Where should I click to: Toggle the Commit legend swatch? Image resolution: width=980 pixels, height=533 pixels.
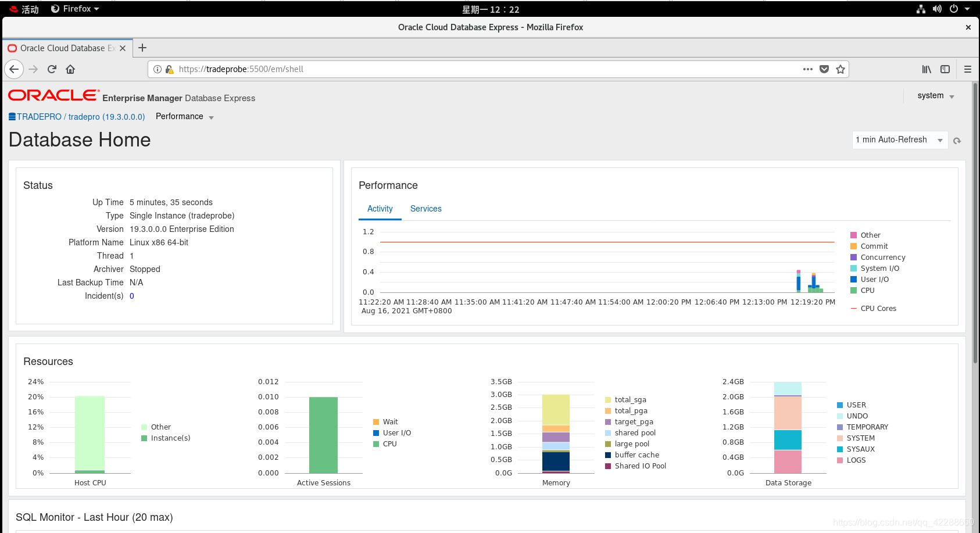853,246
